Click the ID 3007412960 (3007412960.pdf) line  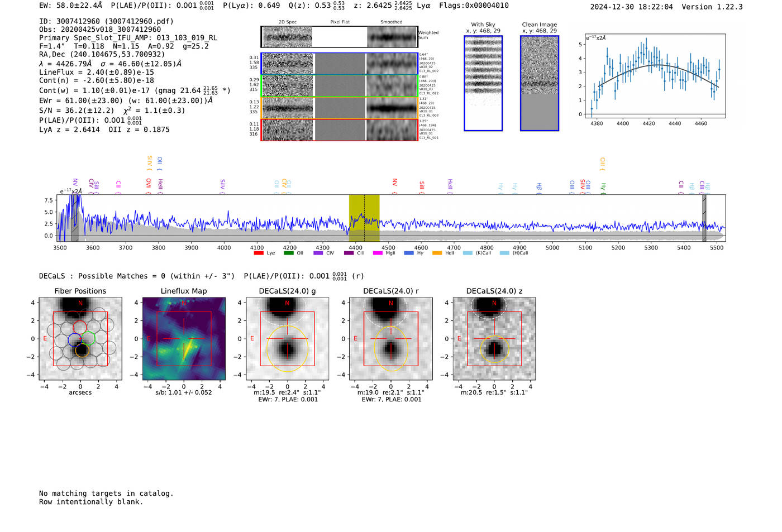106,21
